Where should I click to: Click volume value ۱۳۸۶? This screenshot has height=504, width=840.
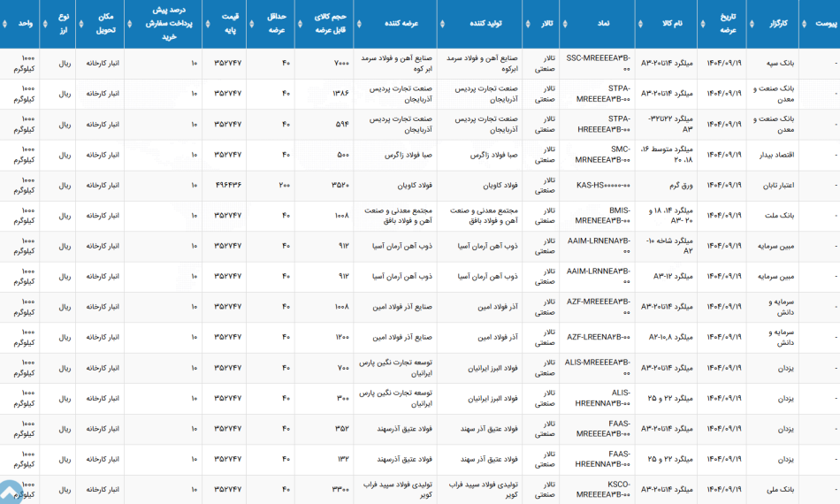(x=341, y=94)
